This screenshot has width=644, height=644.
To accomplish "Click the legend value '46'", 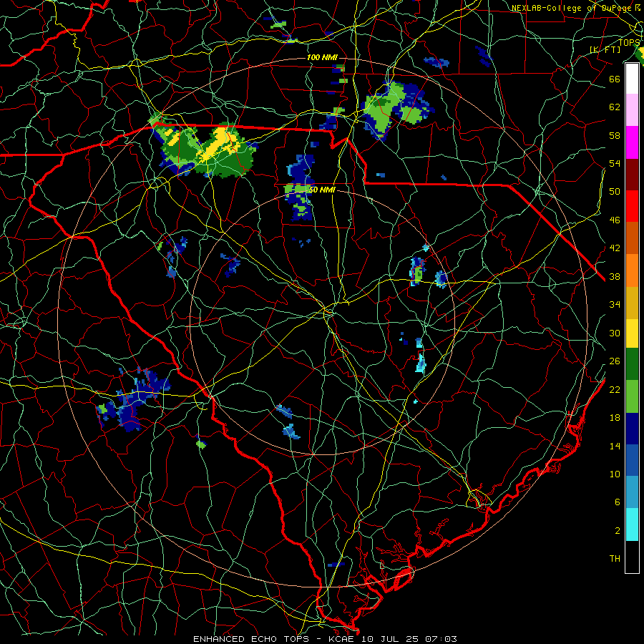I will [x=615, y=220].
